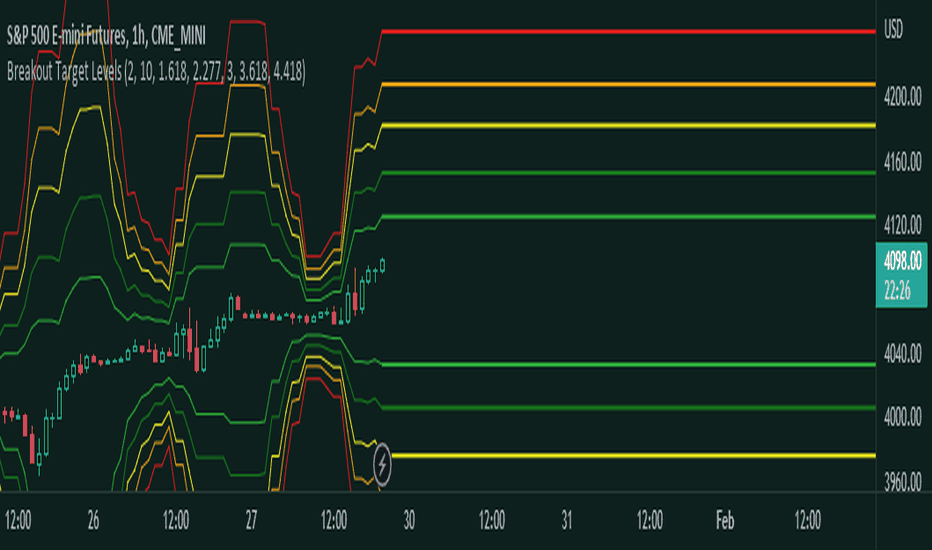Click the 4120.00 price axis label
This screenshot has height=550, width=932.
(902, 225)
